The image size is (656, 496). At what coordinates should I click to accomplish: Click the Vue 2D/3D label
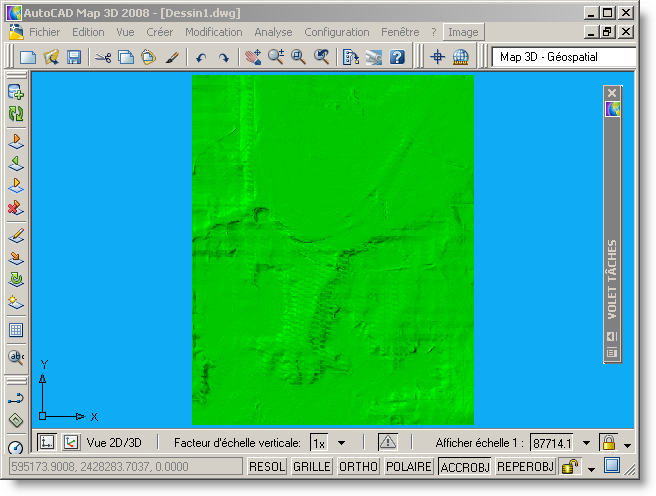(x=114, y=443)
